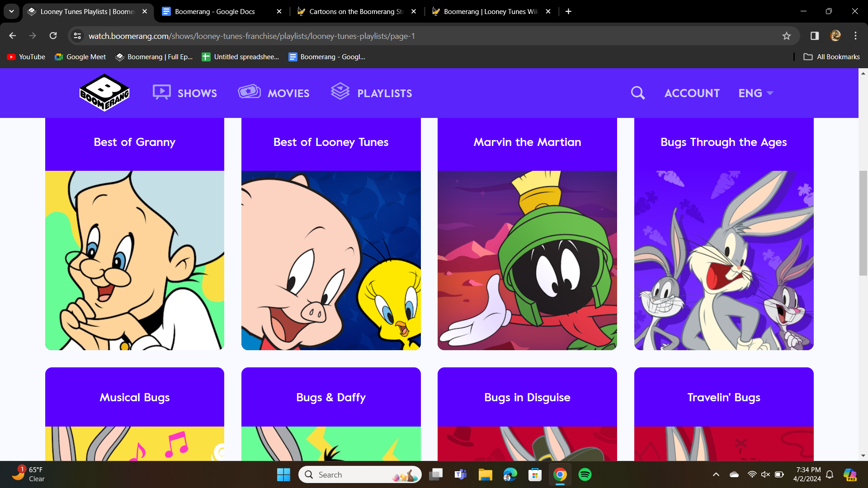Go forward to the next page
Viewport: 868px width, 488px height.
pos(33,36)
